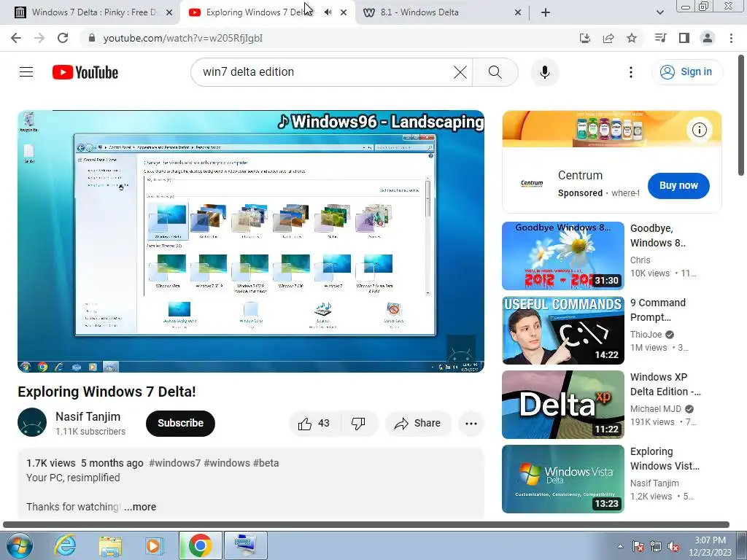Click the #windows7 hashtag
747x560 pixels.
(x=175, y=463)
